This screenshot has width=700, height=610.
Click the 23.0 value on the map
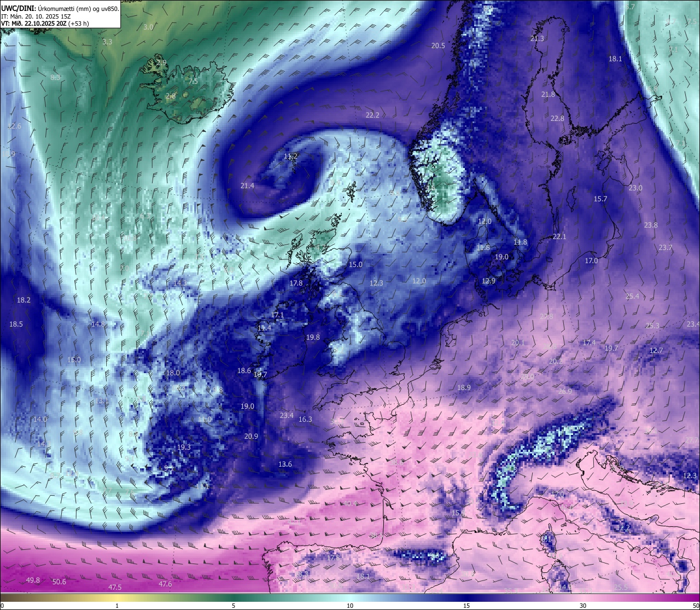click(x=635, y=188)
